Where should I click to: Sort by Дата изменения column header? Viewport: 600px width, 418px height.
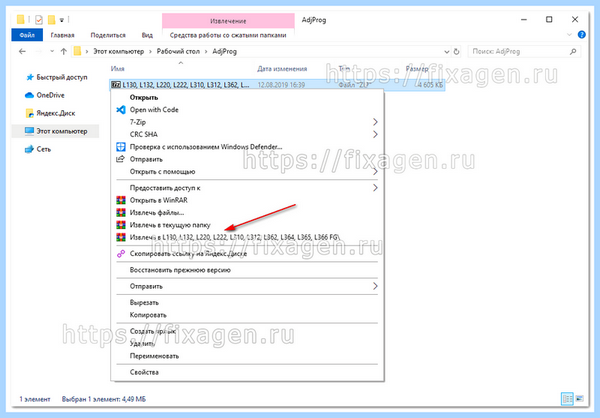[x=282, y=69]
